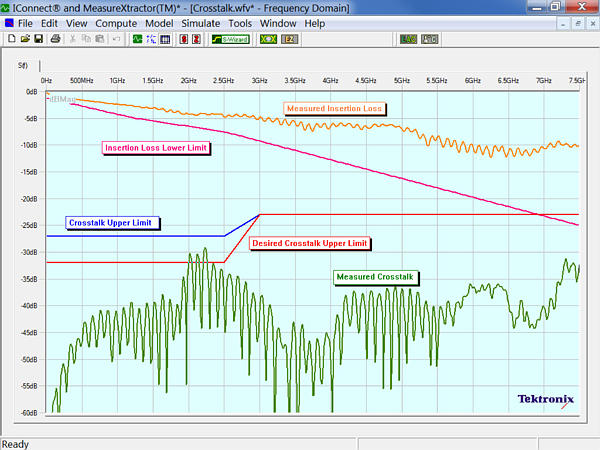Open green waveform viewer icon
Screen dimensions: 600x450
[137, 39]
